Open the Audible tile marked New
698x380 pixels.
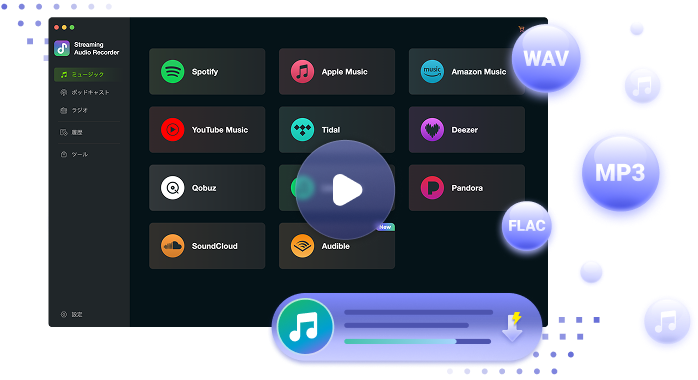coord(337,246)
